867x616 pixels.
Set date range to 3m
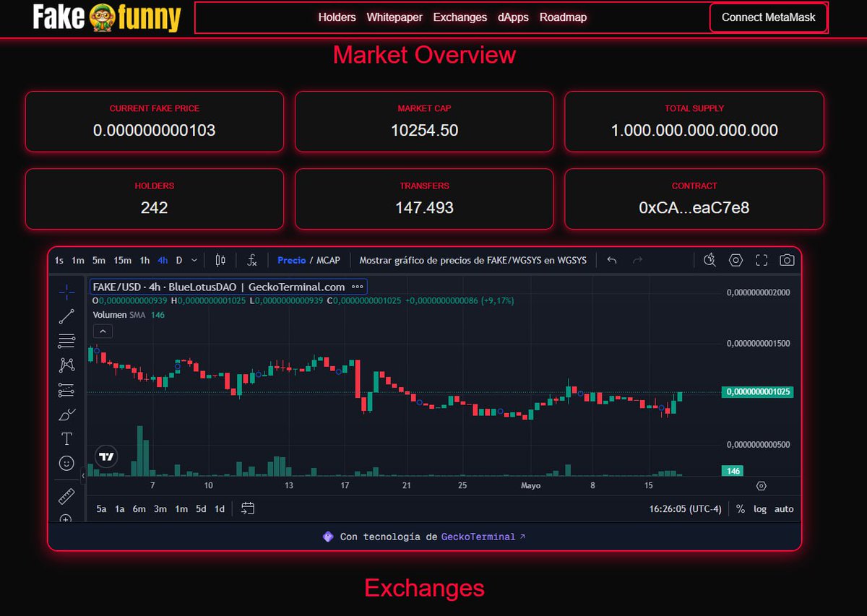tap(160, 509)
